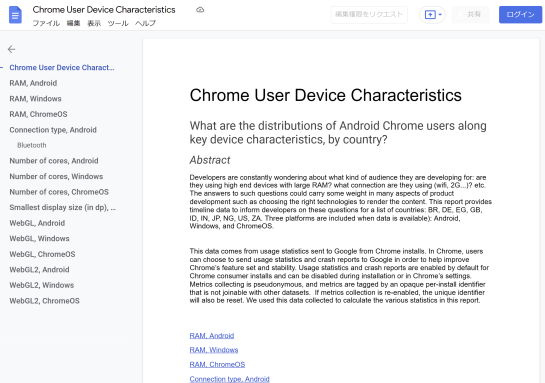This screenshot has width=545, height=383.
Task: Go to RAM, ChromeOS in outline
Action: 38,114
